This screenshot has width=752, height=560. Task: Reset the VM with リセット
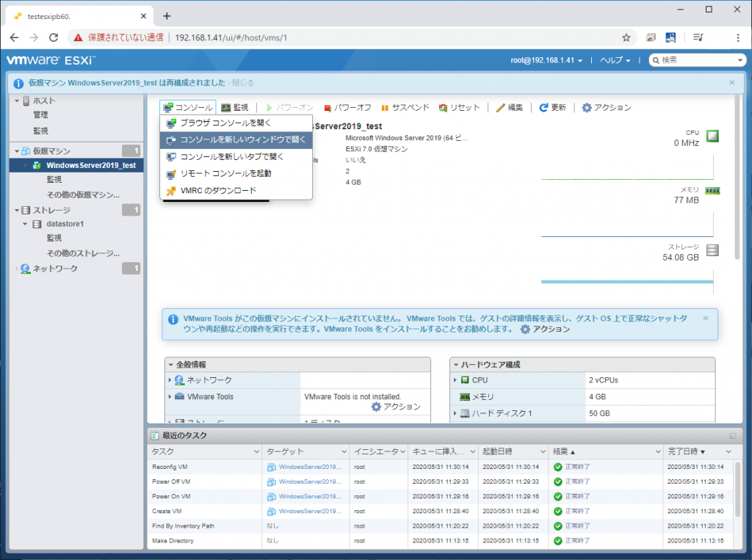[x=460, y=107]
